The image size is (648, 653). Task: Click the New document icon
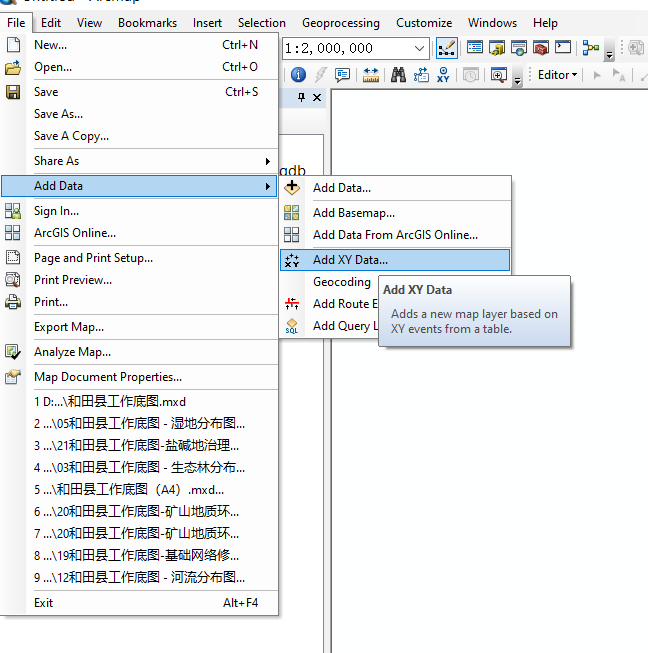click(x=13, y=45)
